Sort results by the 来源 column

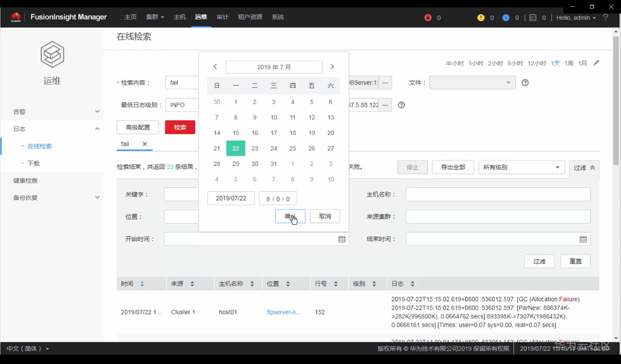pos(192,284)
